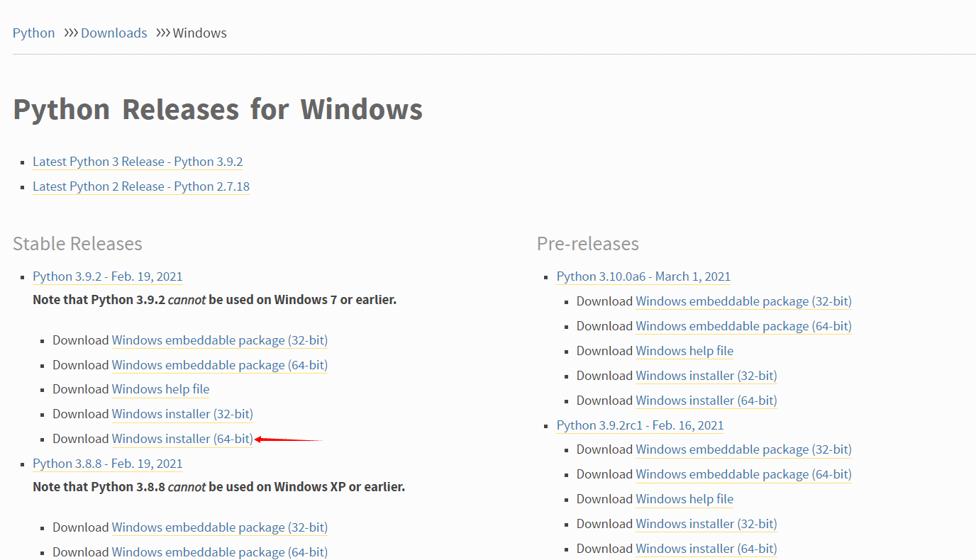Open Python 3.8.8 - Feb. 19, 2021 release
The image size is (976, 560).
[108, 464]
